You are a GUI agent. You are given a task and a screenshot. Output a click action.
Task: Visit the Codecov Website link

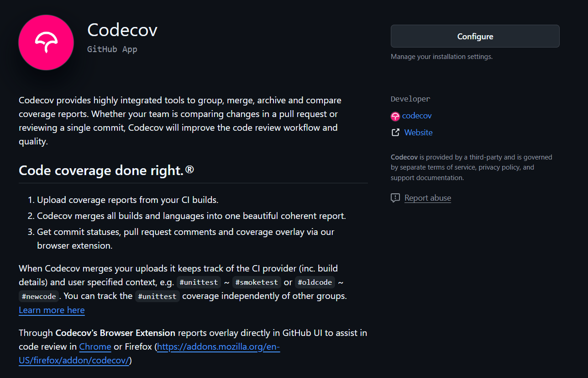click(418, 132)
